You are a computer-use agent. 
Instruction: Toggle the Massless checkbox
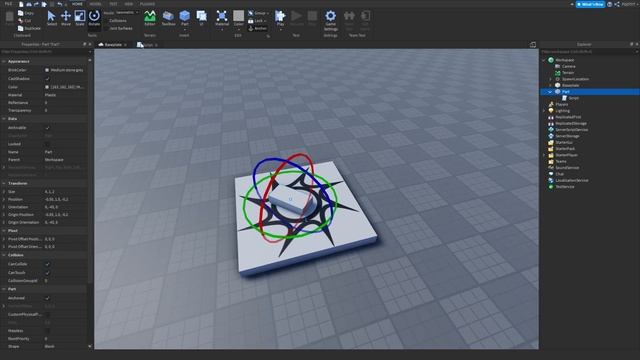(x=47, y=331)
